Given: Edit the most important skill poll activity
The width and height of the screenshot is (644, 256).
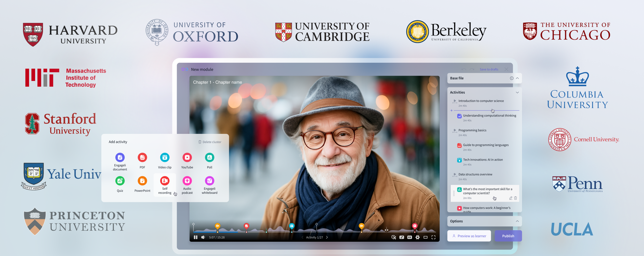Looking at the screenshot, I should tap(511, 198).
